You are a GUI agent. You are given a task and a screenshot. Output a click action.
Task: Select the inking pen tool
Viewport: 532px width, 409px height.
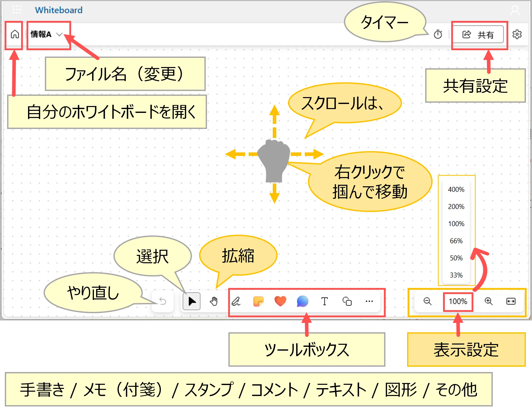click(x=236, y=301)
